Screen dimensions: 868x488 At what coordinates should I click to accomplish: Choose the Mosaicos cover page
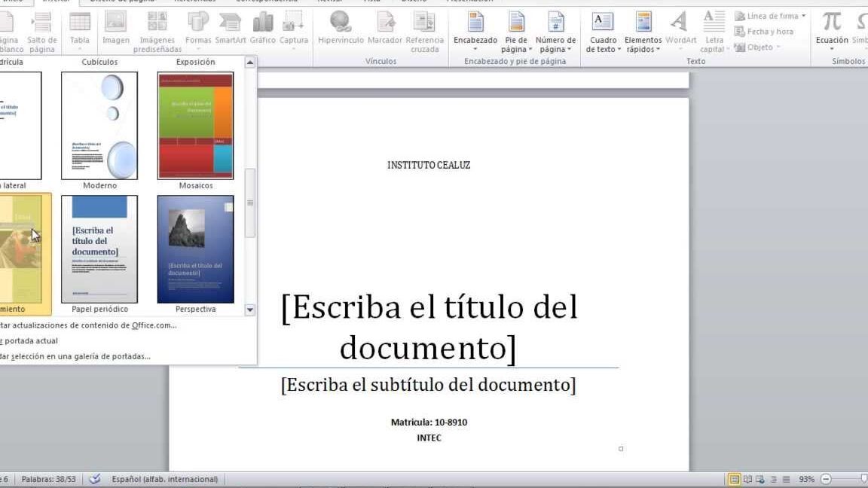195,130
